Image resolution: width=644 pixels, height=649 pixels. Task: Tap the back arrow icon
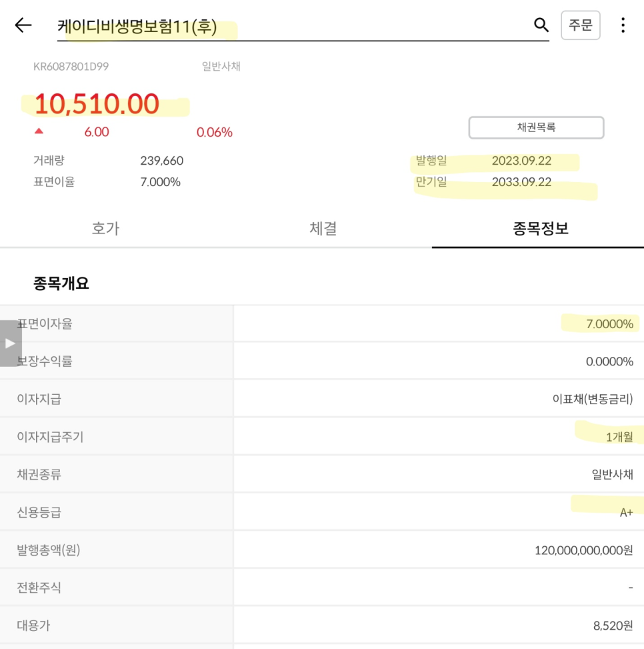coord(23,25)
